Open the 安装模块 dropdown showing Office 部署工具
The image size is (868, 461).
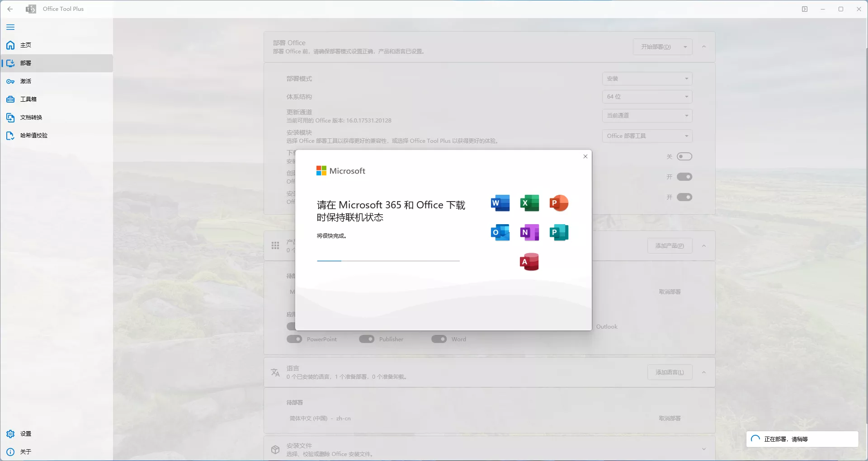coord(647,136)
